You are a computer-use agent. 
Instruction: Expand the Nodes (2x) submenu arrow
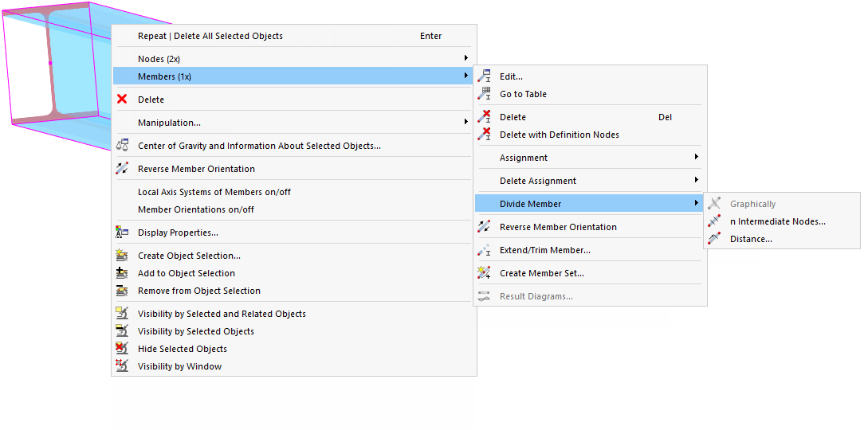[466, 58]
